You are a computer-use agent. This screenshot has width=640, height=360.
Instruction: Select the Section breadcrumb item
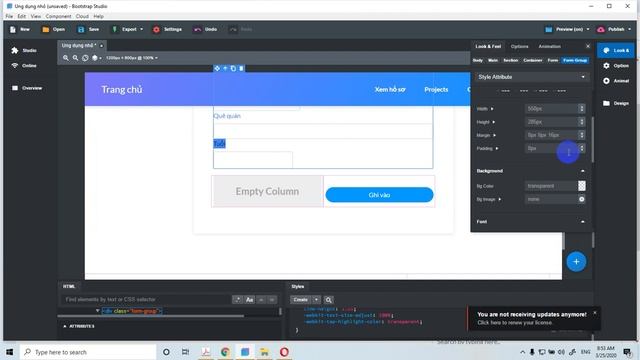point(510,60)
